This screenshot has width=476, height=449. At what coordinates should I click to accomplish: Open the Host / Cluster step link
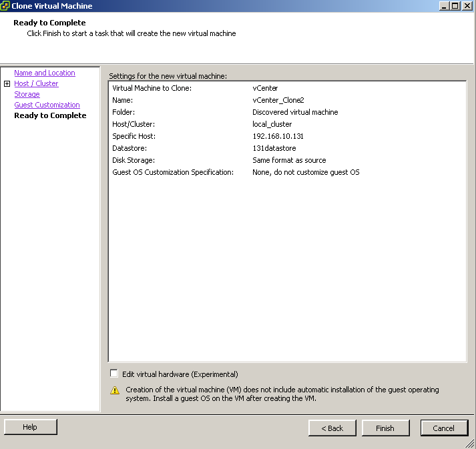click(36, 83)
